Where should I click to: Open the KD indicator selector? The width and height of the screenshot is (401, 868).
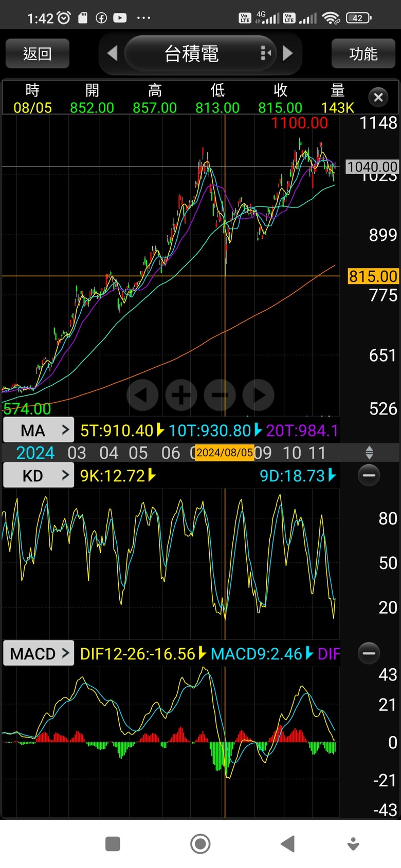[x=39, y=475]
